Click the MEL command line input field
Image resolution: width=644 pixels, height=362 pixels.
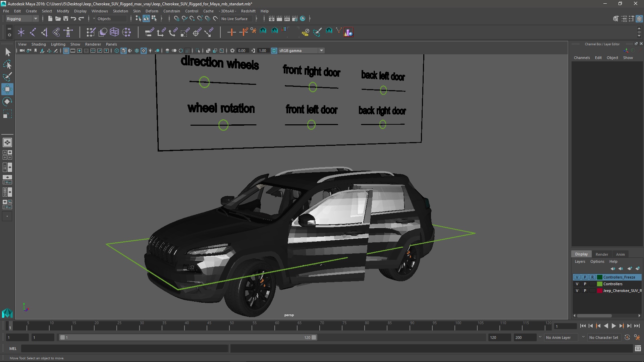124,349
